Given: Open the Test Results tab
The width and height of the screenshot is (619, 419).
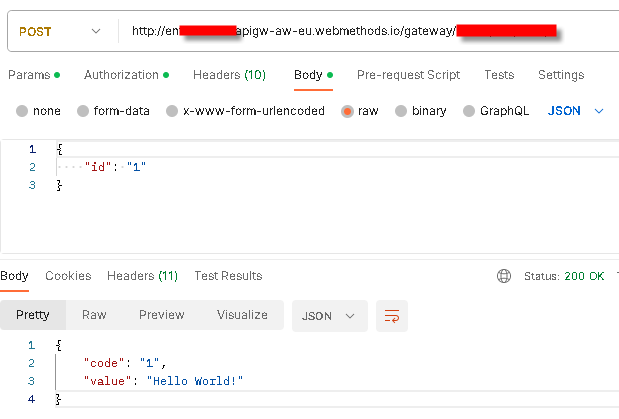Looking at the screenshot, I should (228, 276).
